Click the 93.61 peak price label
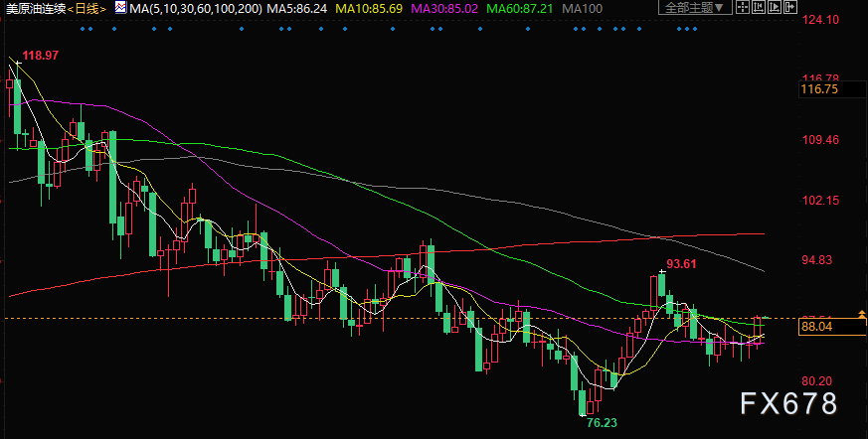The height and width of the screenshot is (439, 868). click(x=680, y=263)
